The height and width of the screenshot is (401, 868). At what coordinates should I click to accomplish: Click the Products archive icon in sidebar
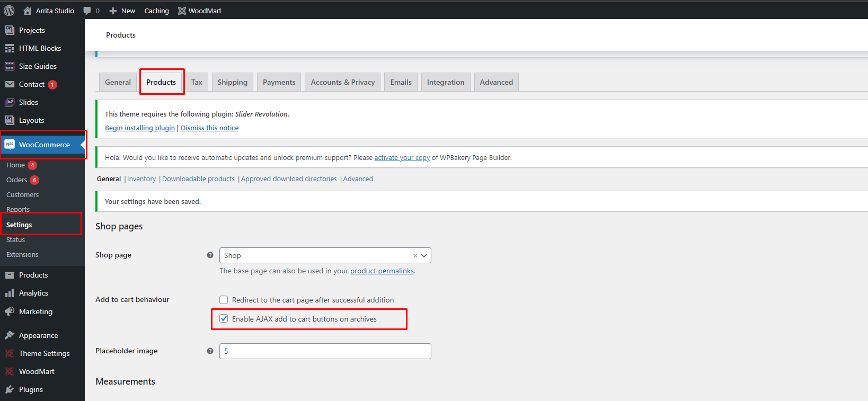tap(10, 275)
